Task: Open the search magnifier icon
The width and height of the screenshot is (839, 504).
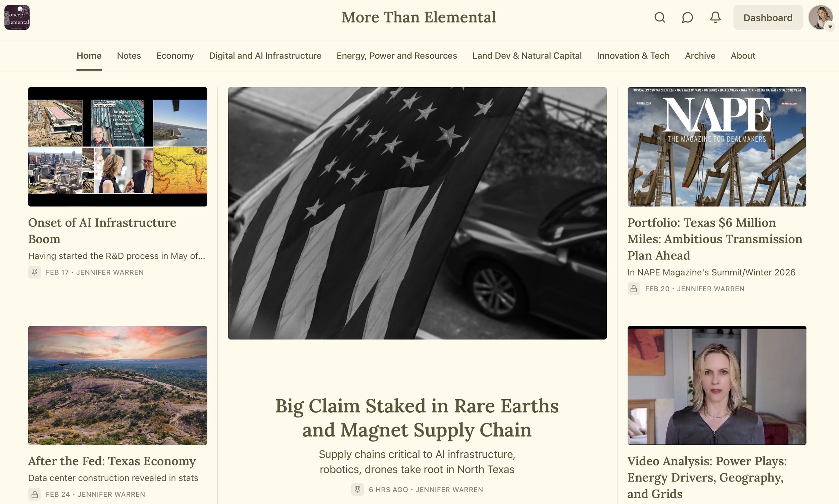Action: tap(660, 17)
